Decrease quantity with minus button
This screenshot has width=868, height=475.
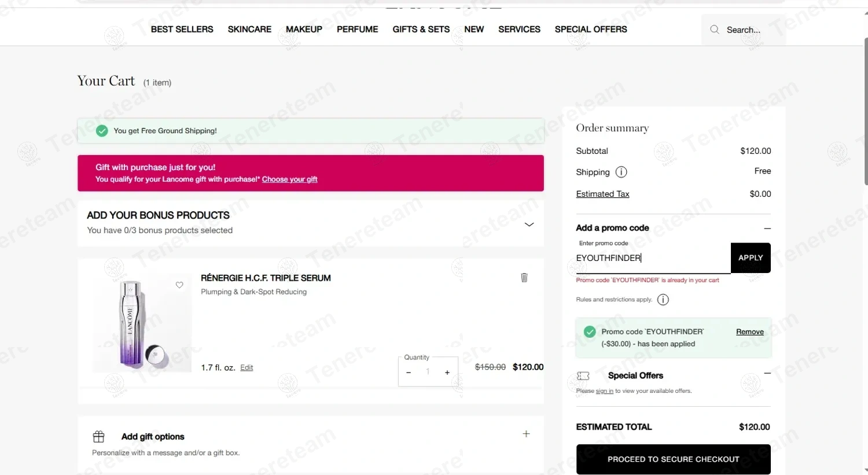coord(409,373)
